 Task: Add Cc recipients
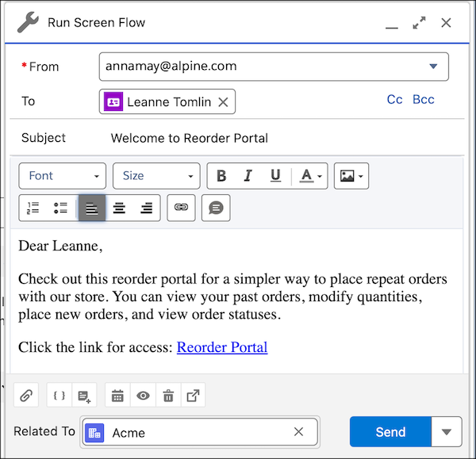pos(394,100)
